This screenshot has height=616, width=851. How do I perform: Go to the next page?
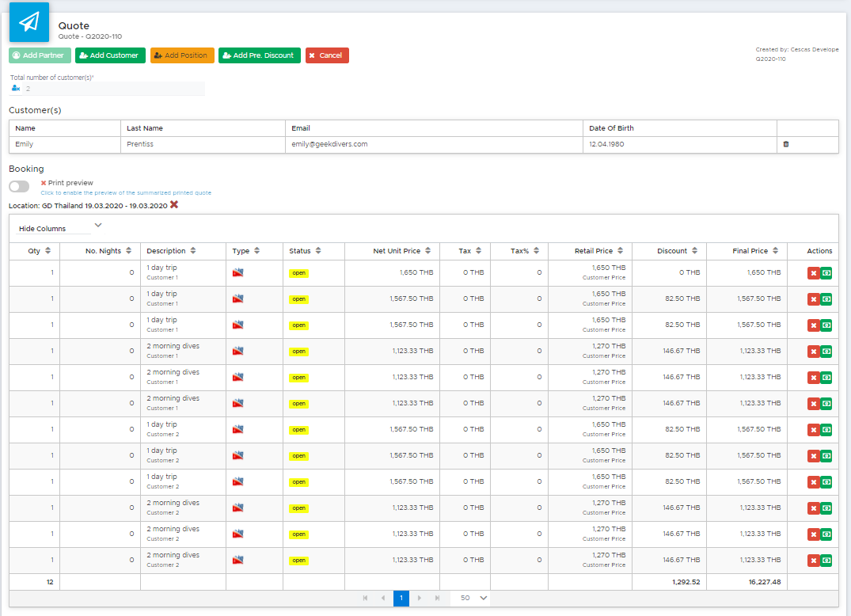click(x=419, y=598)
